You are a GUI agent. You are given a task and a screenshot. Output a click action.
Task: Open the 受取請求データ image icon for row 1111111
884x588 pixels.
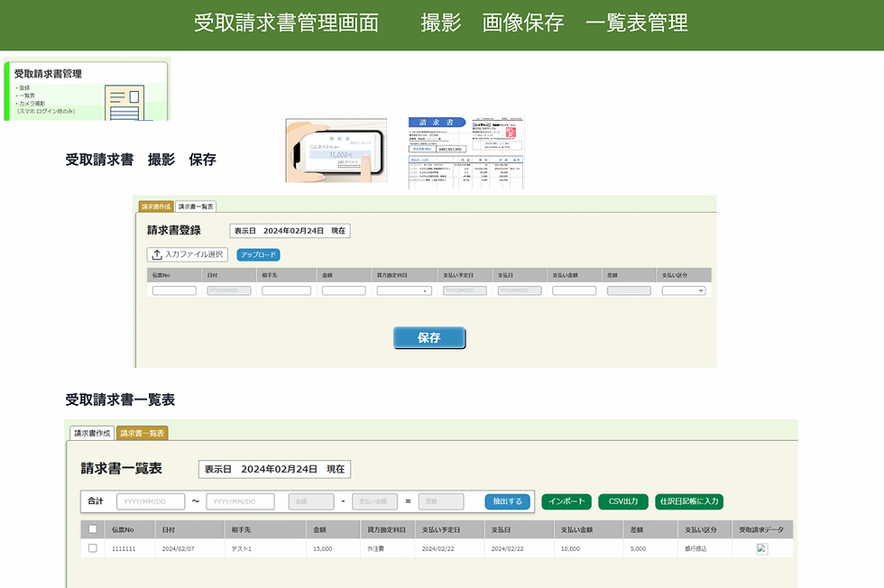(761, 548)
